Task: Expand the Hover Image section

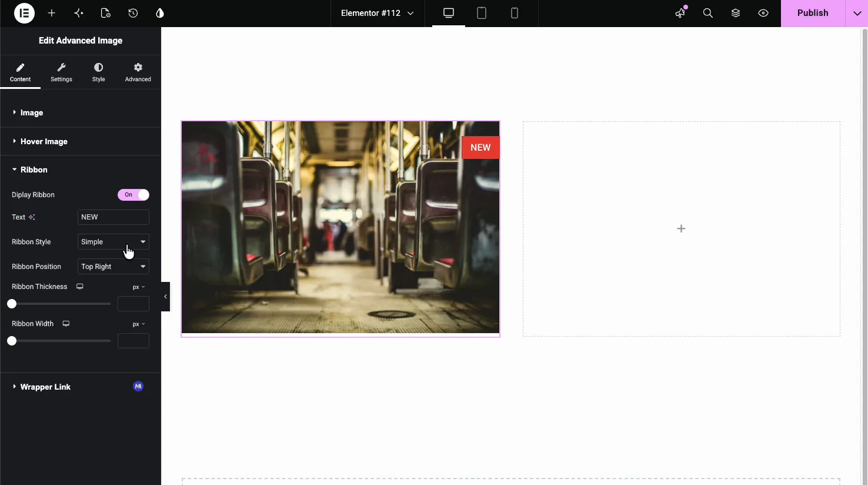Action: coord(81,141)
